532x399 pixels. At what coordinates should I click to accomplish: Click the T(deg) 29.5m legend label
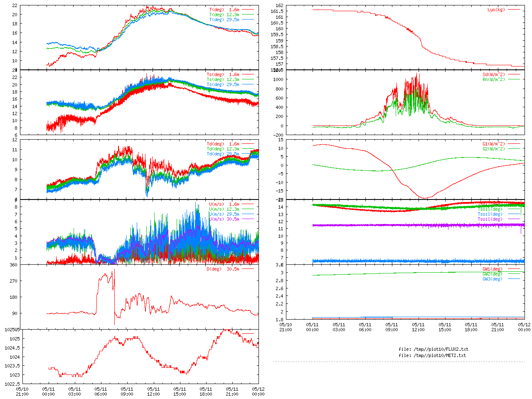[x=224, y=20]
